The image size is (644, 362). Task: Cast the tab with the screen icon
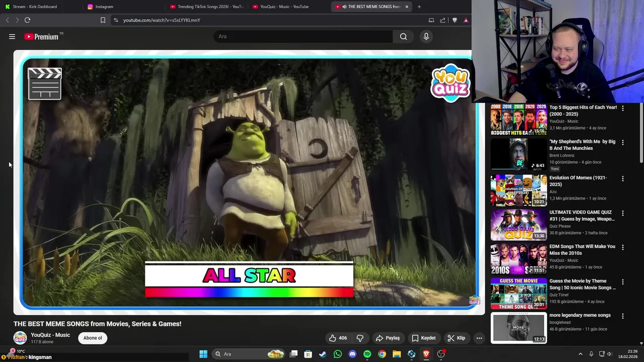(431, 20)
